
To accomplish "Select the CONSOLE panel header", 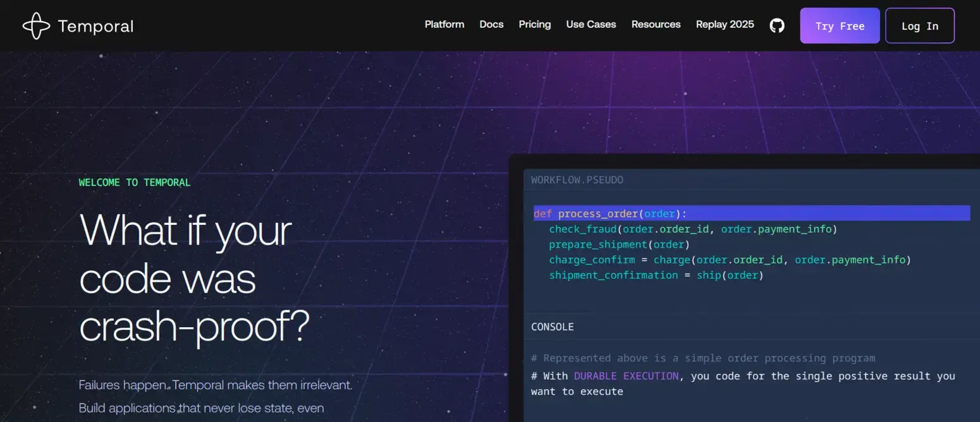I will click(553, 327).
